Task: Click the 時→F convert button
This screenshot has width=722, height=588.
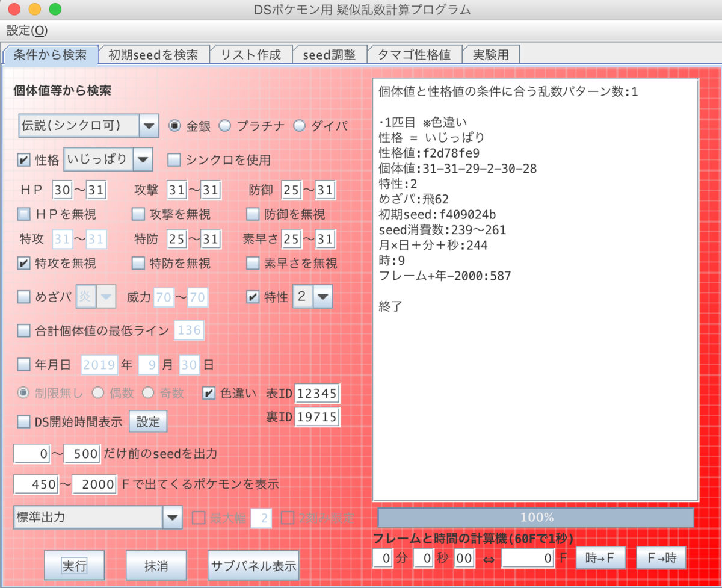Action: (601, 558)
